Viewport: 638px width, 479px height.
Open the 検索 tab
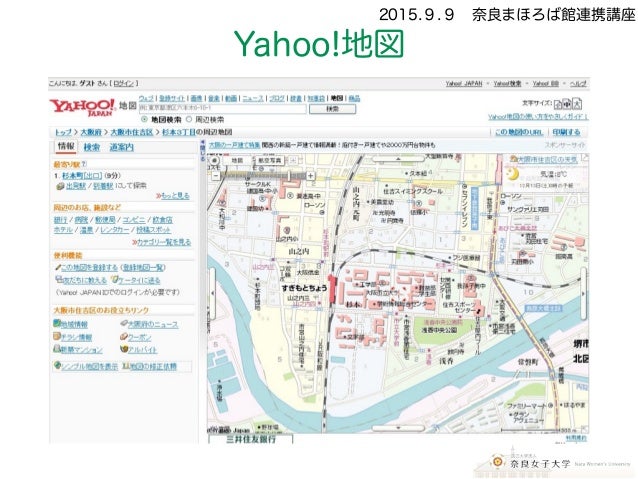(x=92, y=147)
